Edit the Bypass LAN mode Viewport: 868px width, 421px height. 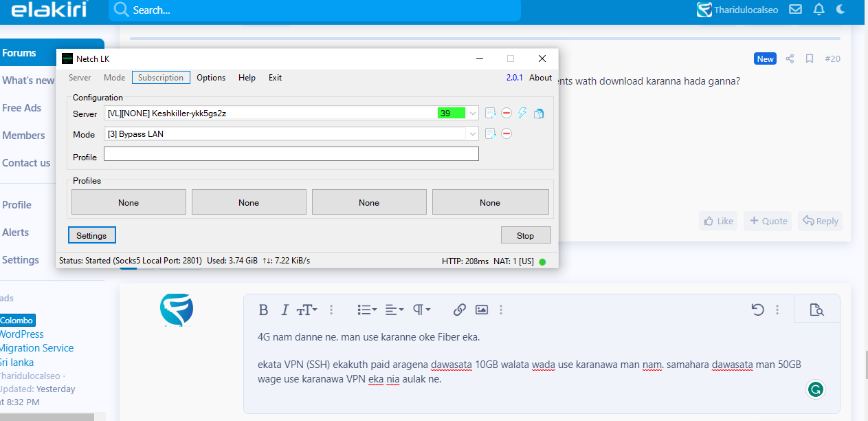(490, 133)
